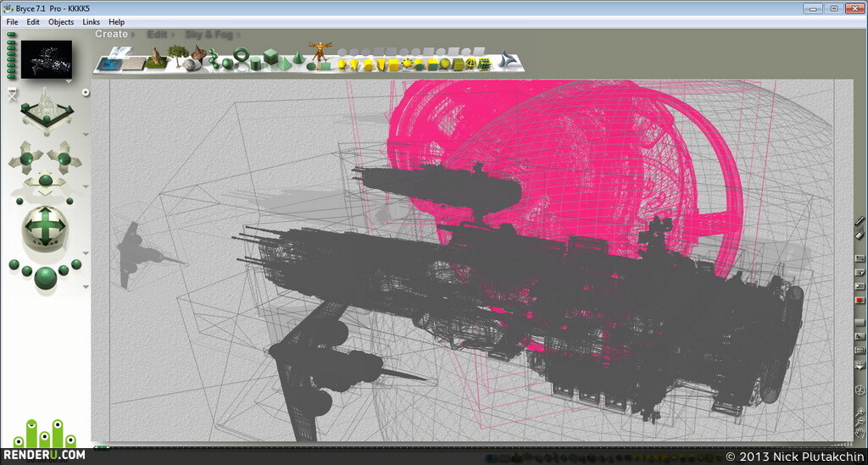868x465 pixels.
Task: Open the Create palette tab
Action: 111,34
